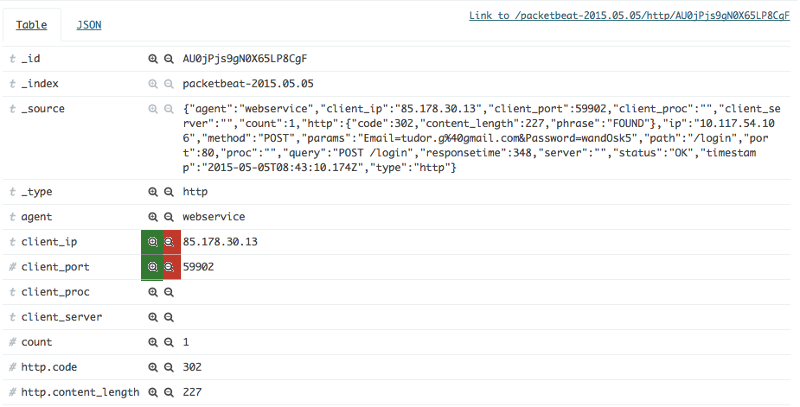Viewport: 800px width, 407px height.
Task: Filter for http.content_length value 227
Action: 153,392
